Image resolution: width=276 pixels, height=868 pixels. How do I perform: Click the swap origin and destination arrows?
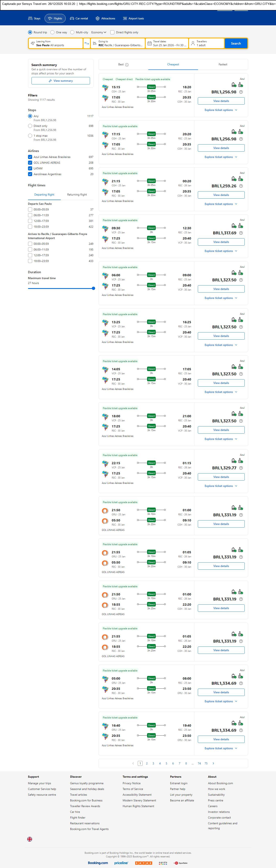[x=87, y=44]
